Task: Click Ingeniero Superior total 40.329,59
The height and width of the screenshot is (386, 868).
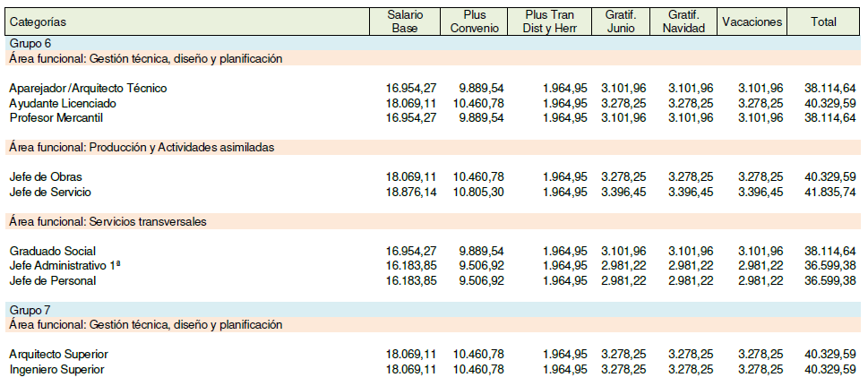Action: click(830, 369)
